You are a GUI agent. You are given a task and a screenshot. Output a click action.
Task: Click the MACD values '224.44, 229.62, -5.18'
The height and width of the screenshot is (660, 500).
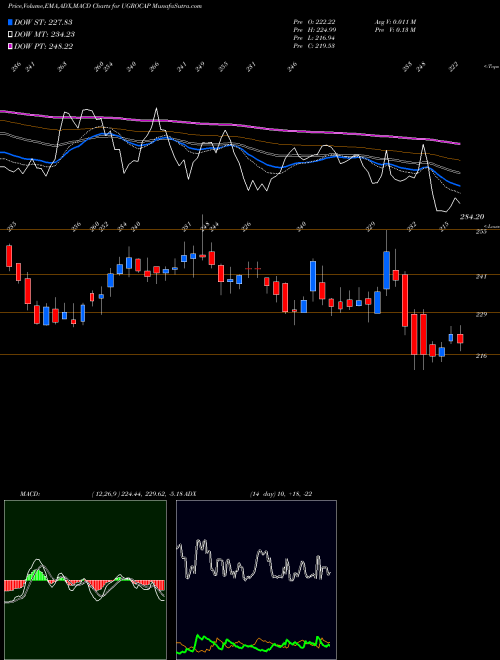pos(151,494)
